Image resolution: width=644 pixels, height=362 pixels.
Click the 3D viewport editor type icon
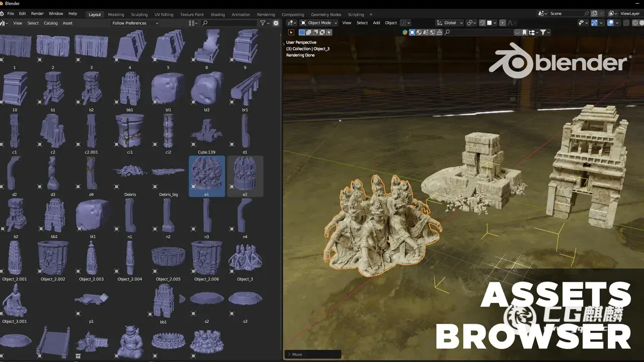[291, 23]
